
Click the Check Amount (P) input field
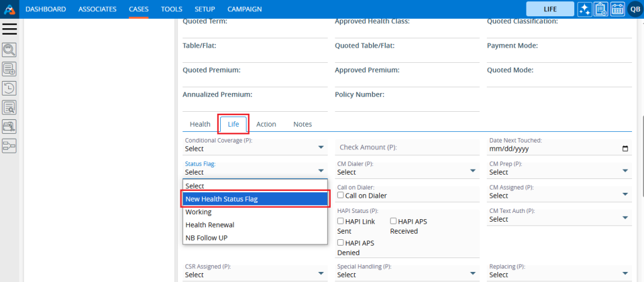tap(407, 148)
